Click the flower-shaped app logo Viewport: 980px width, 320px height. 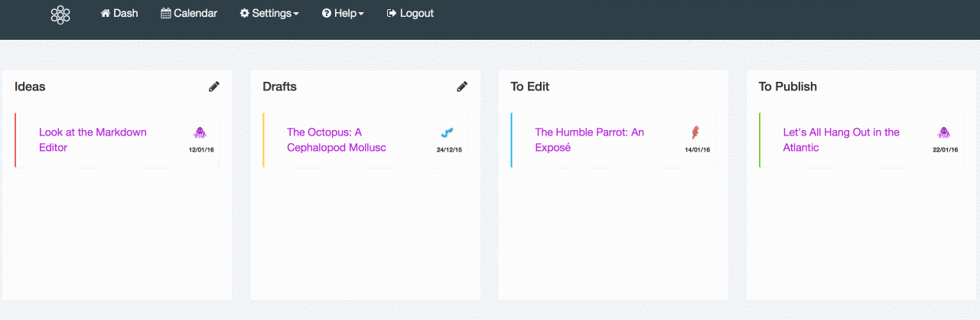pos(60,15)
